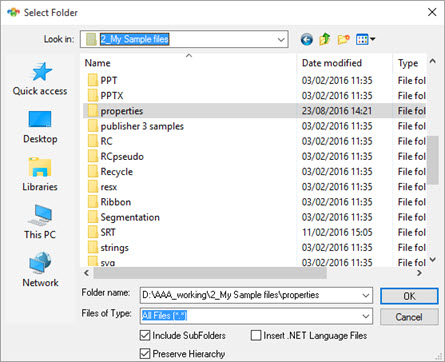Open Network in places bar
The height and width of the screenshot is (362, 445).
point(40,270)
